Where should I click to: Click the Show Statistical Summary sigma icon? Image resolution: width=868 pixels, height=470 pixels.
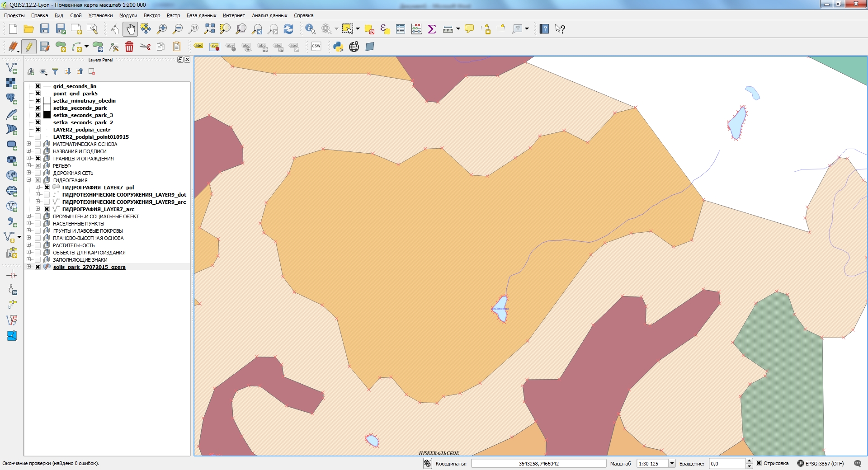tap(432, 28)
